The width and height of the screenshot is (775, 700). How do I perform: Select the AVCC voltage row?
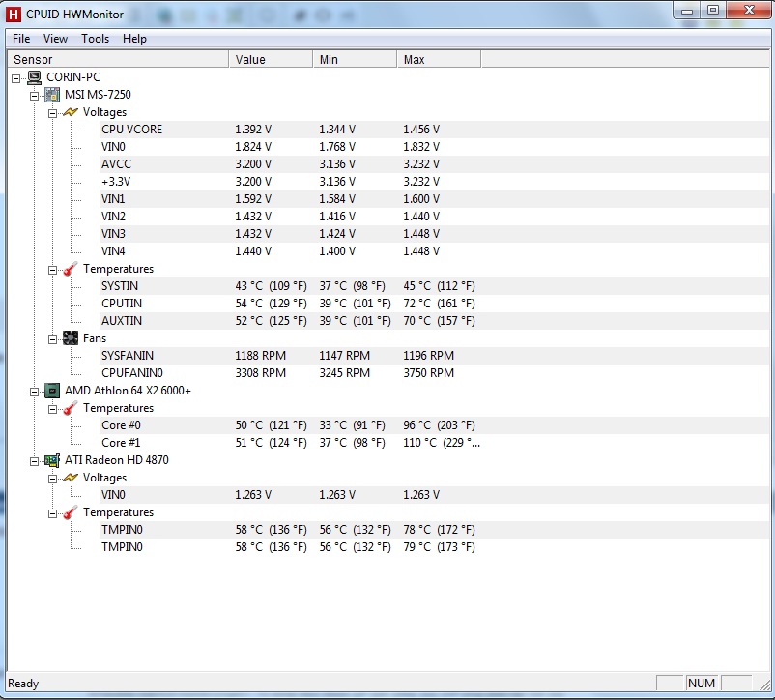pos(435,164)
